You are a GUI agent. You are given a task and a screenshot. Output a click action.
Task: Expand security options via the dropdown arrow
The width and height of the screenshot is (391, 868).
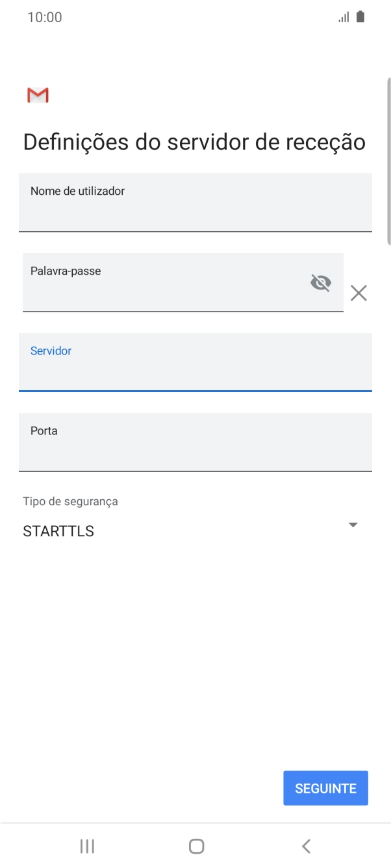tap(353, 525)
